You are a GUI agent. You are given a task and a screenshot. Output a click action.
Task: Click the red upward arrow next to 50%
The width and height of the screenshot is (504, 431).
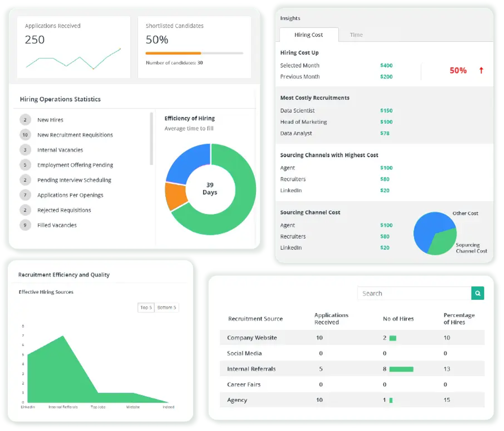tap(481, 70)
